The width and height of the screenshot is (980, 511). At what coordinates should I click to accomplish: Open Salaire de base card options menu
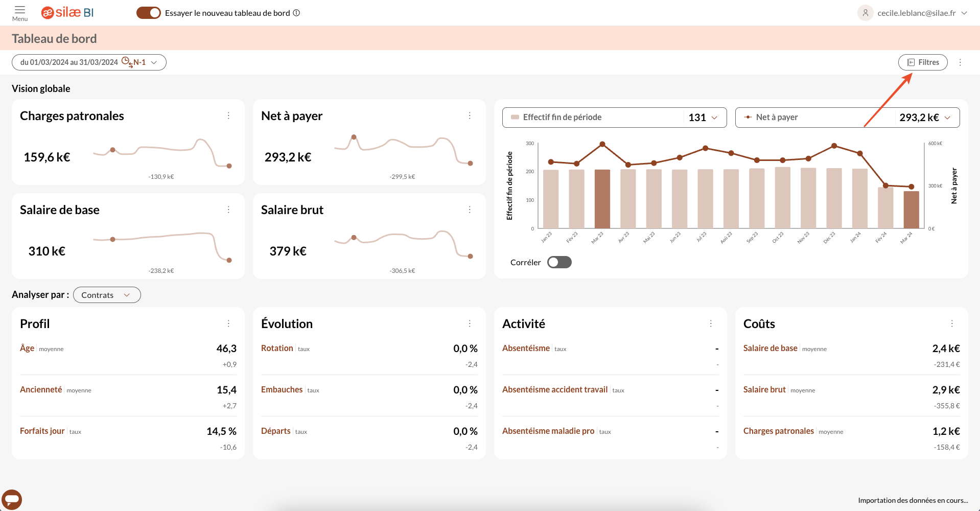coord(228,210)
